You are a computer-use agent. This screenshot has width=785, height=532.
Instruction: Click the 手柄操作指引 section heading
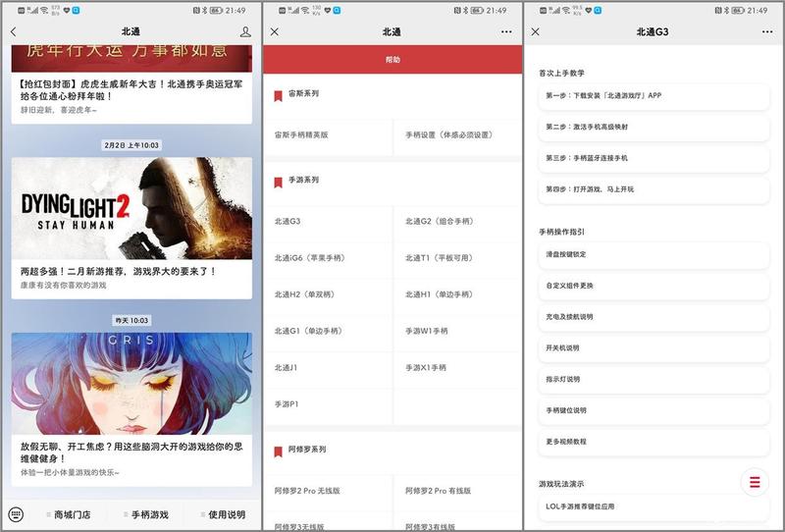[561, 232]
